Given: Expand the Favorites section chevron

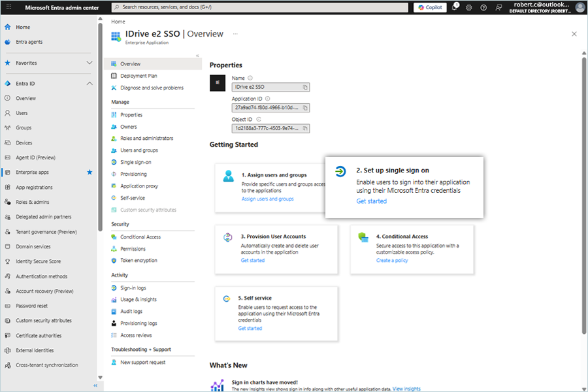Looking at the screenshot, I should click(x=90, y=63).
